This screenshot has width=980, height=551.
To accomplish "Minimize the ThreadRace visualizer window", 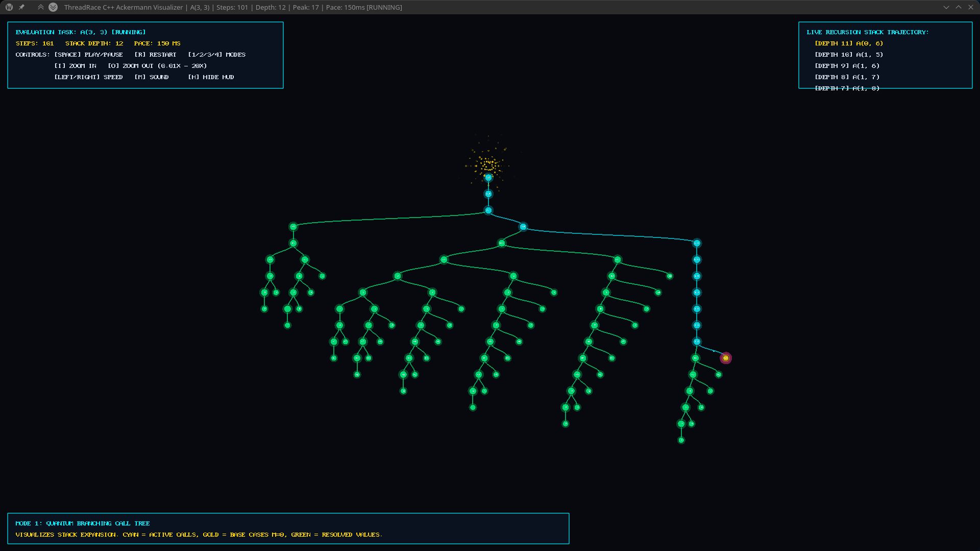I will point(946,7).
